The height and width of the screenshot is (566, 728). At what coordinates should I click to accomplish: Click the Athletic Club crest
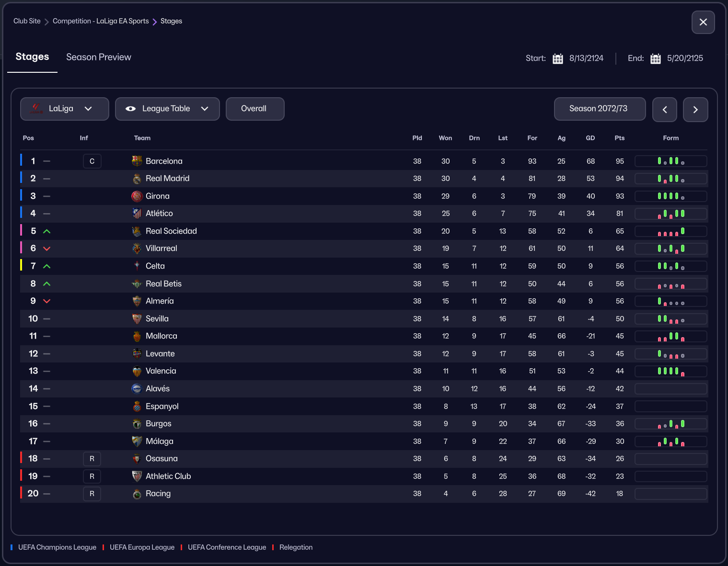click(137, 476)
